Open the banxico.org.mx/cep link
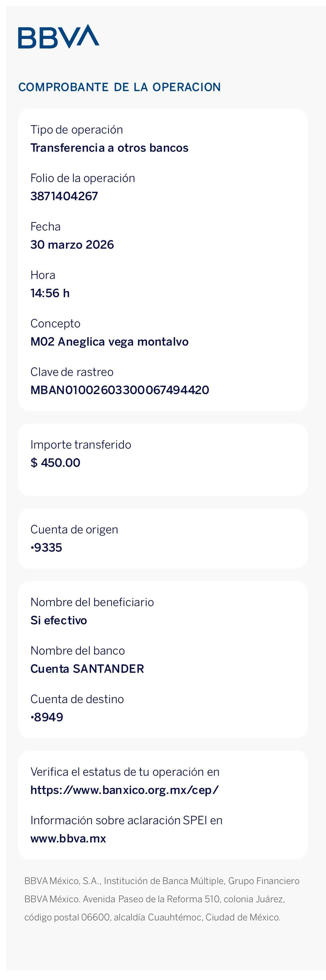Screen dimensions: 326x980 (125, 790)
